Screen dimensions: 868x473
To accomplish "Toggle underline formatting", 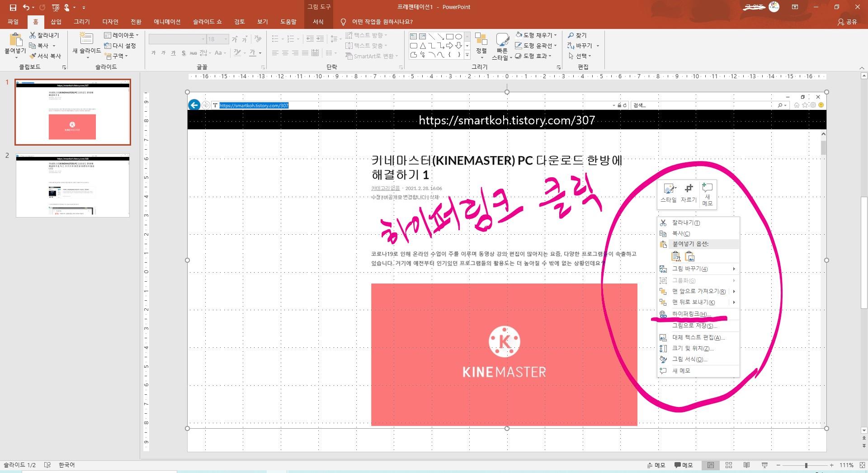I will point(173,53).
